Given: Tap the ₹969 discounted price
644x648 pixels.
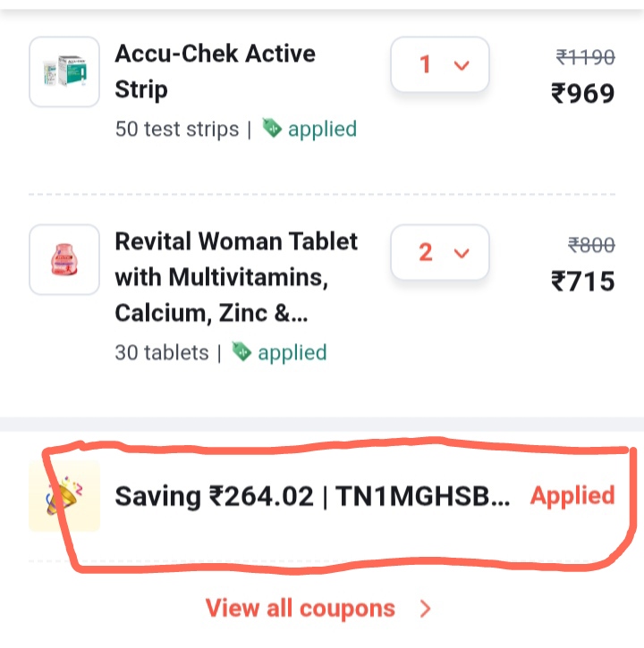Looking at the screenshot, I should pos(582,93).
